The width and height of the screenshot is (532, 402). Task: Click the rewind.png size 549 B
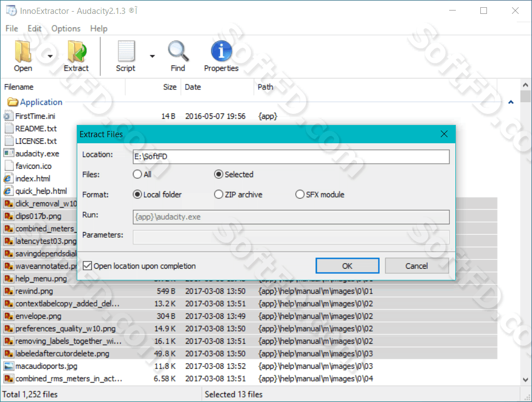(x=166, y=291)
